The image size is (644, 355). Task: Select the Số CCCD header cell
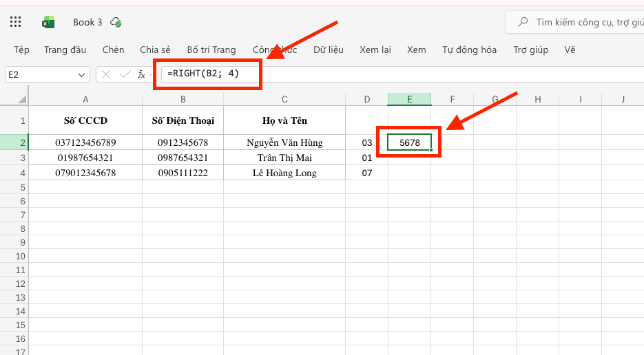(x=85, y=120)
